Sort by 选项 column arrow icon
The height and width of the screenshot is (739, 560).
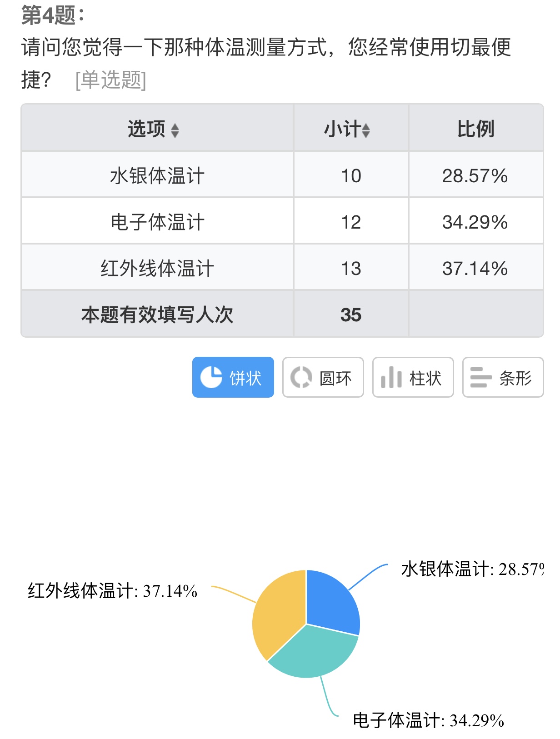click(x=175, y=130)
